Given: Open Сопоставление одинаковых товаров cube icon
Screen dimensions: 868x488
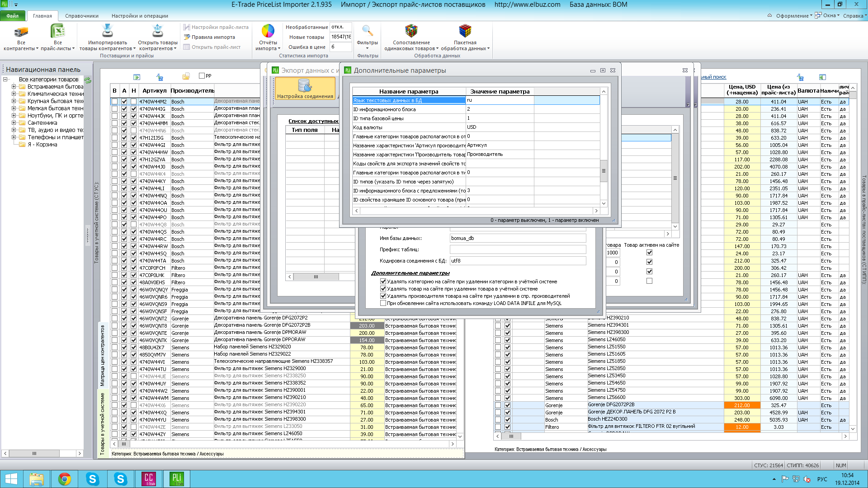Looking at the screenshot, I should (411, 31).
